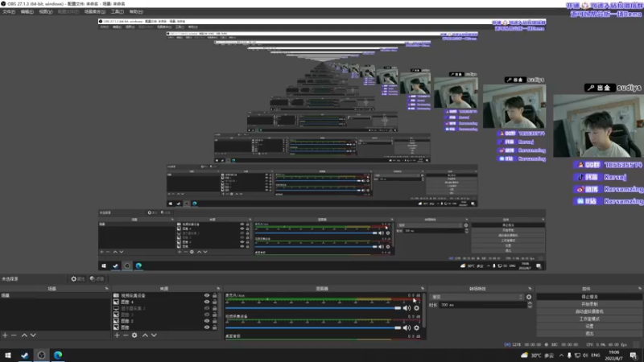This screenshot has width=644, height=362.
Task: Mute the microphone/Aux audio channel speaker icon
Action: pos(407,308)
